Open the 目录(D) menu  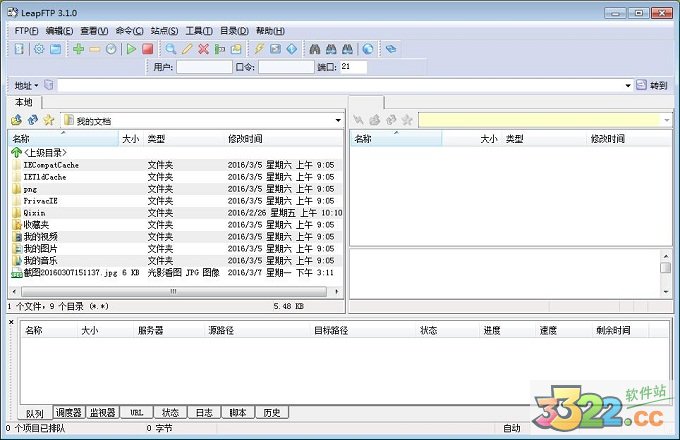[x=234, y=31]
